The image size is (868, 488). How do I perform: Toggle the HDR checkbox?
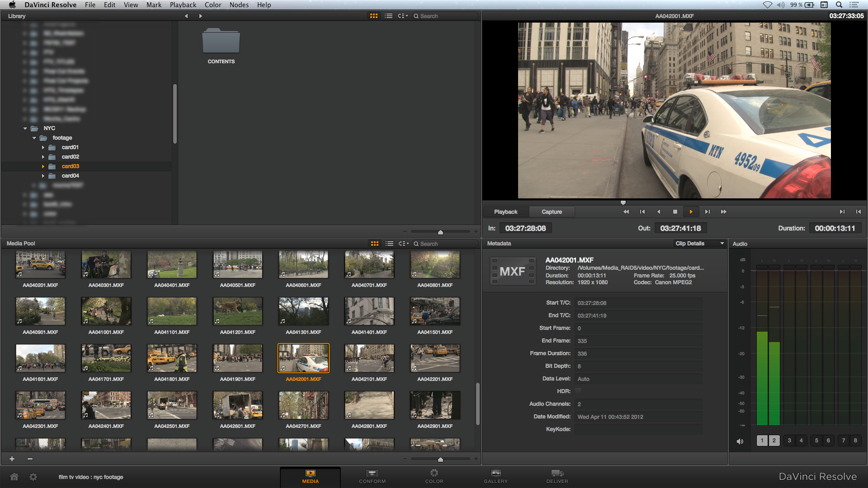(578, 391)
